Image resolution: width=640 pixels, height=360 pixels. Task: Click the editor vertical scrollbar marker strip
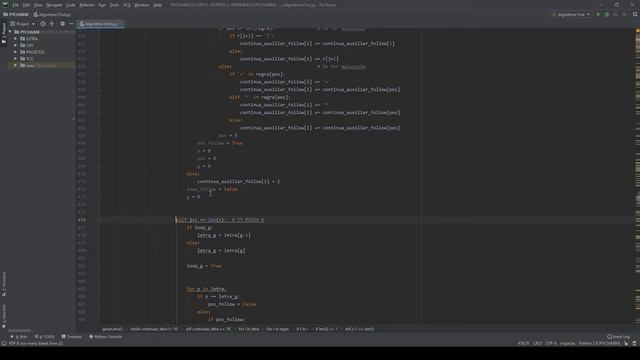pos(637,178)
